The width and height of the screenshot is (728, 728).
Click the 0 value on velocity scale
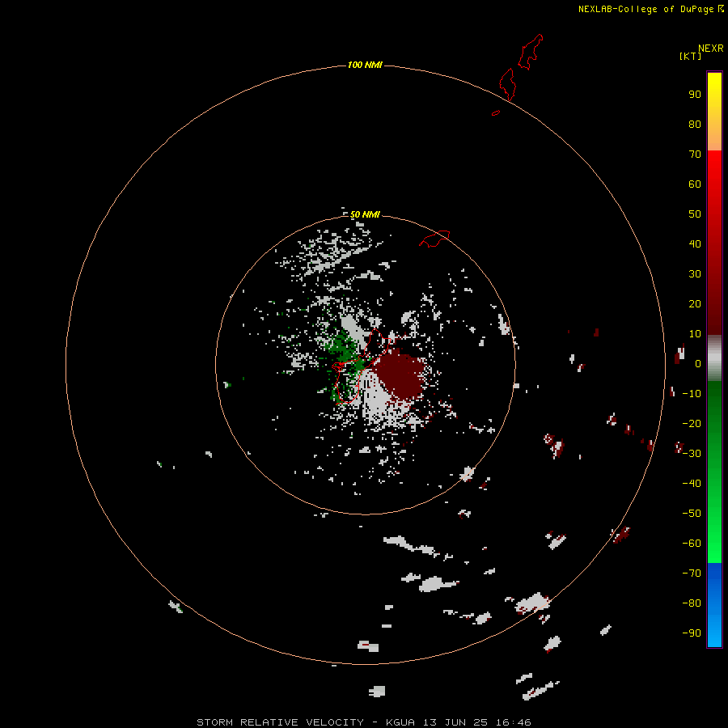point(698,363)
